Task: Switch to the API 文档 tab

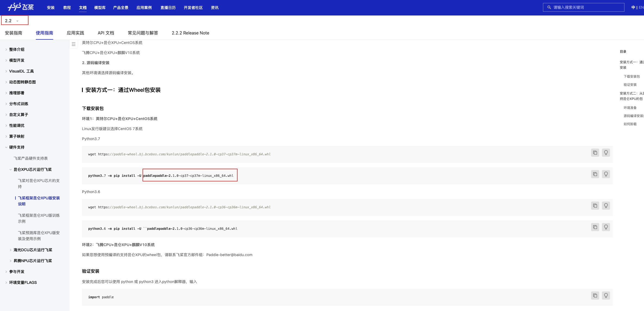Action: click(106, 33)
